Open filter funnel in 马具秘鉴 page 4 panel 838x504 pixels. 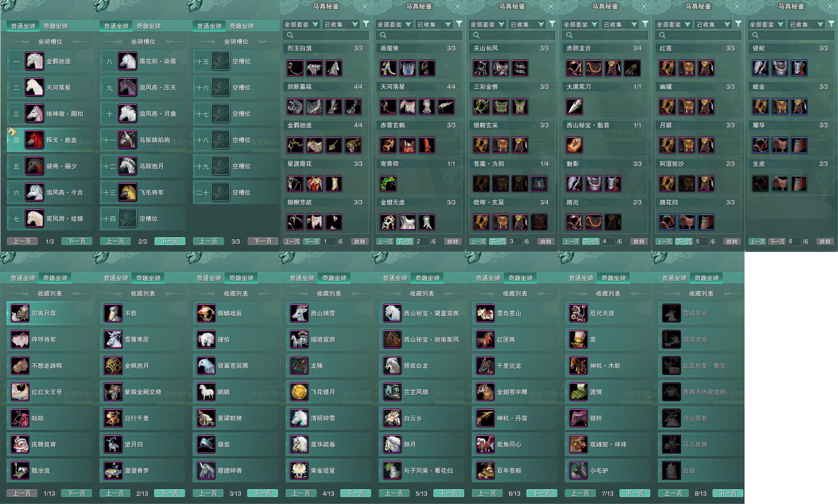click(645, 24)
